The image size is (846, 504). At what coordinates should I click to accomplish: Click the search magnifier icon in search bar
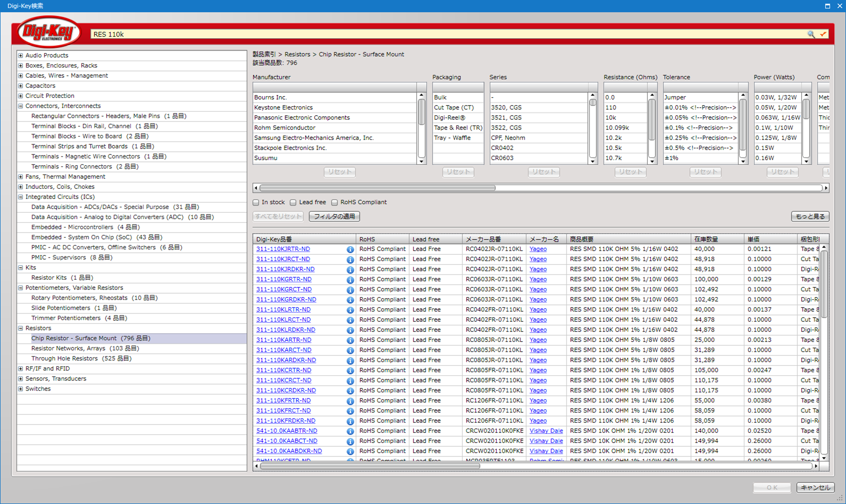point(811,34)
